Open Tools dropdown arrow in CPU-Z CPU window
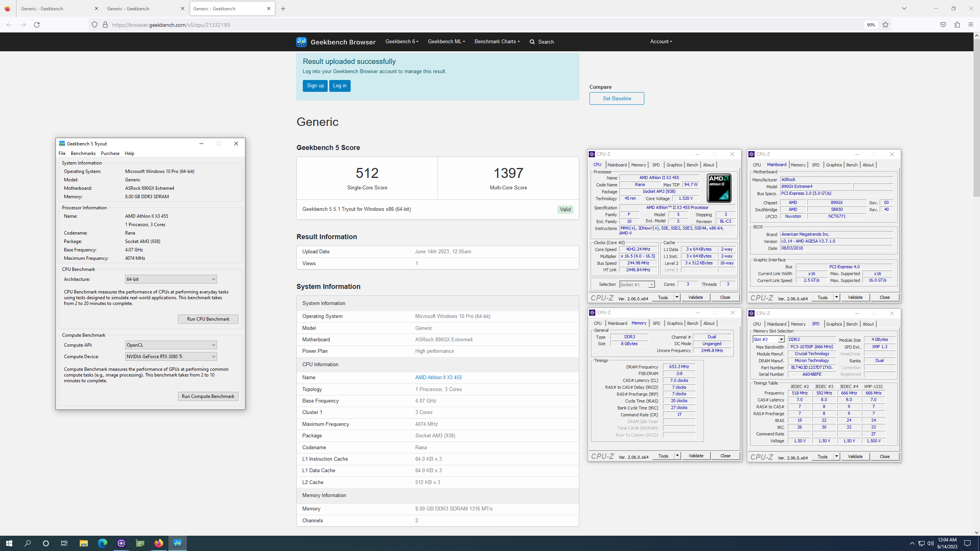This screenshot has width=980, height=551. (x=676, y=297)
